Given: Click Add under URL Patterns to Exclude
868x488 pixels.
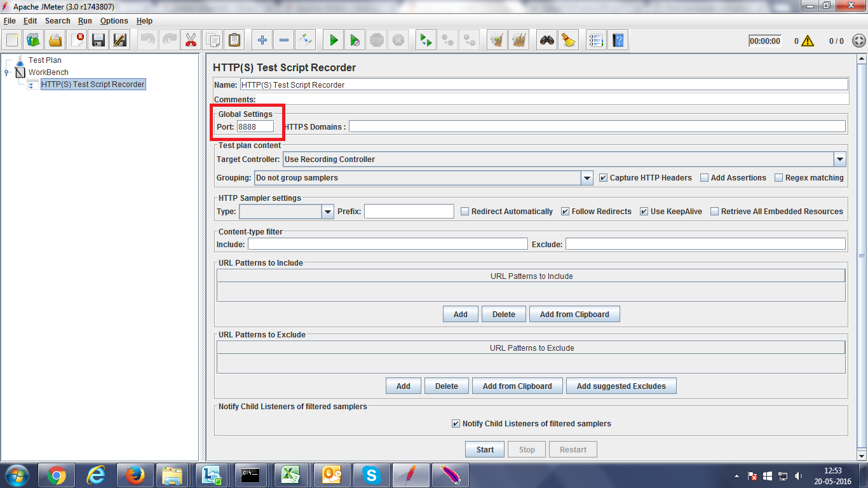Looking at the screenshot, I should [403, 386].
